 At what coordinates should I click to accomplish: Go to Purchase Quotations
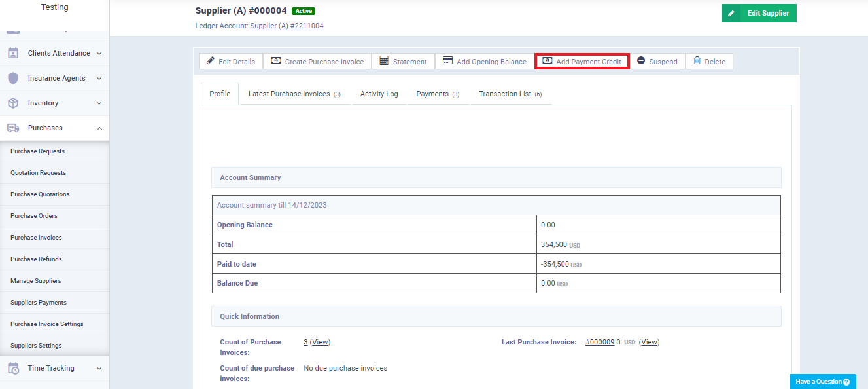point(55,194)
